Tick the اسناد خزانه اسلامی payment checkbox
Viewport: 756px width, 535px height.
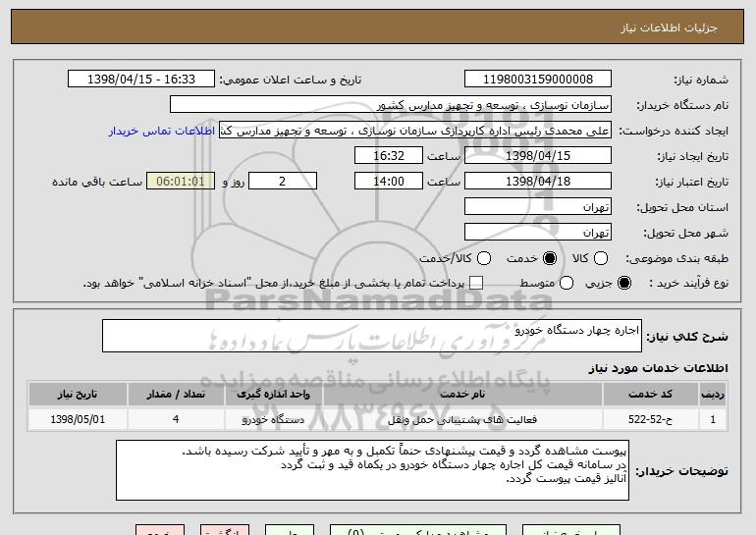[x=476, y=283]
